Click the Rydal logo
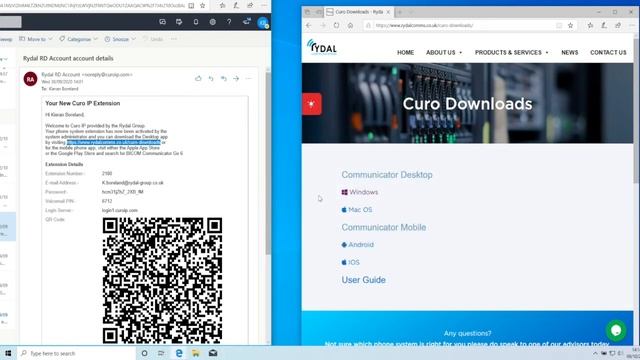The height and width of the screenshot is (360, 640). 322,47
